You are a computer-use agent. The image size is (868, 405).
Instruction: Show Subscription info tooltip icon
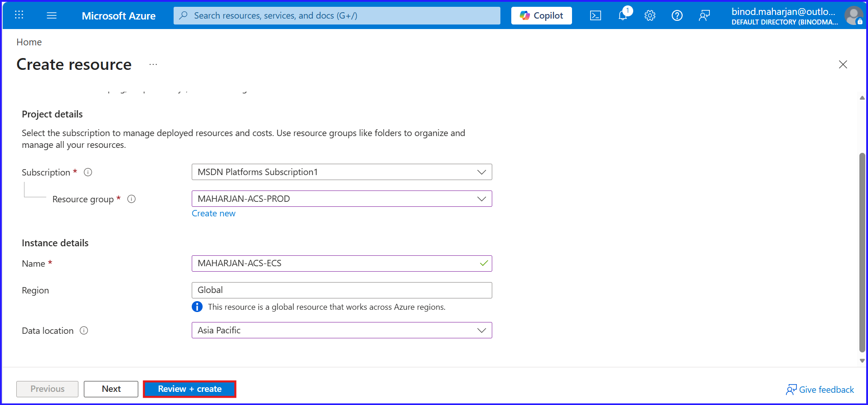88,172
